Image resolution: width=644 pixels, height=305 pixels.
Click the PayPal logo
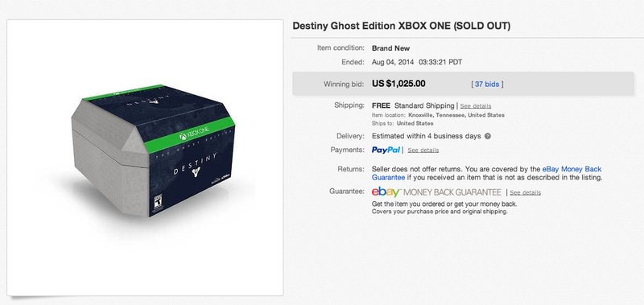coord(386,150)
